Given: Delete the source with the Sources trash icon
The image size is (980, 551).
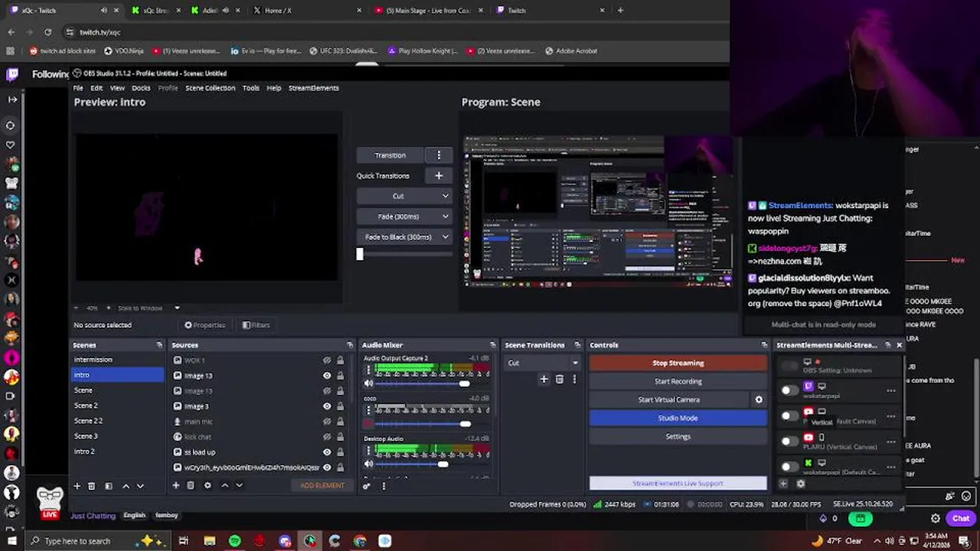Looking at the screenshot, I should (x=191, y=485).
